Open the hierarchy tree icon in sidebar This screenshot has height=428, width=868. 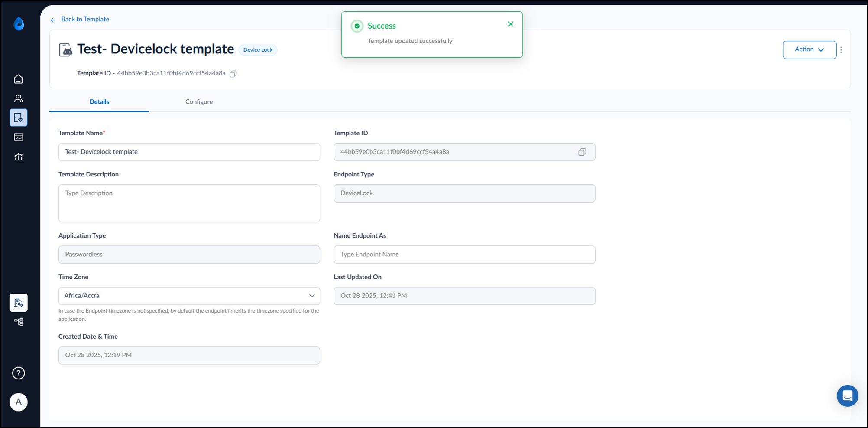click(x=18, y=322)
